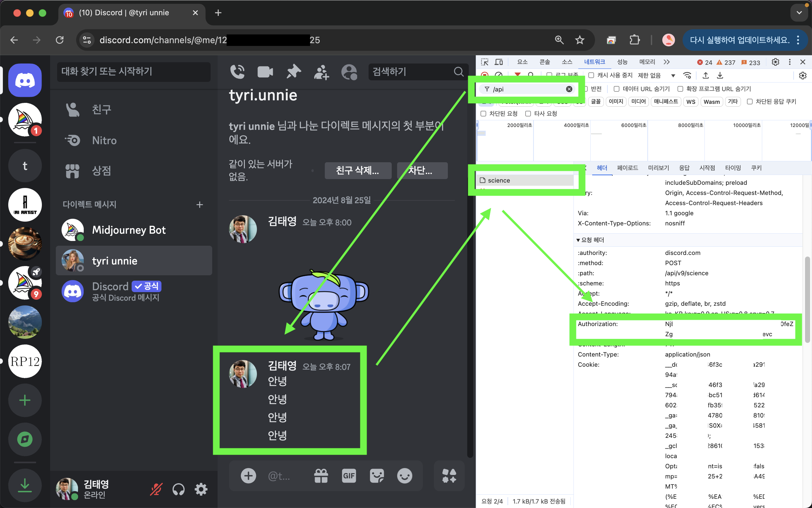812x508 pixels.
Task: Add friends to this DM
Action: [x=321, y=72]
